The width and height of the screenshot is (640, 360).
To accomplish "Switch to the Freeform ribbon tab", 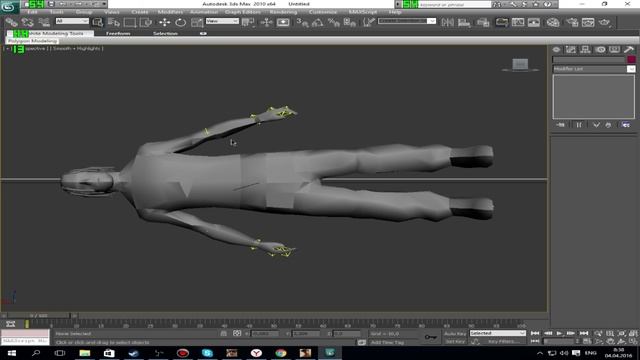I will [x=118, y=33].
